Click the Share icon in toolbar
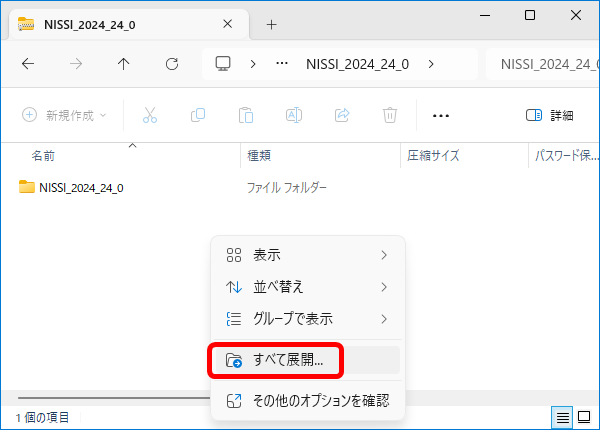Viewport: 600px width, 430px height. pos(342,115)
